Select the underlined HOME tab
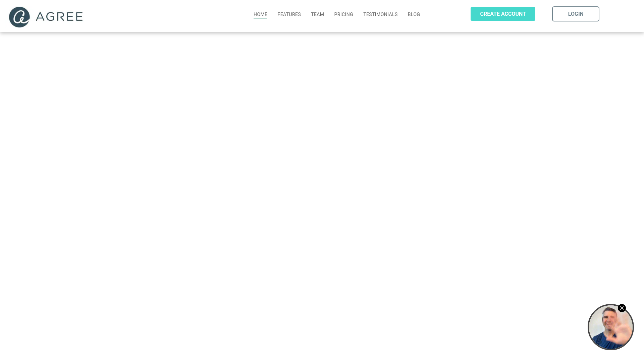Screen dimensions: 644x362 click(x=260, y=14)
